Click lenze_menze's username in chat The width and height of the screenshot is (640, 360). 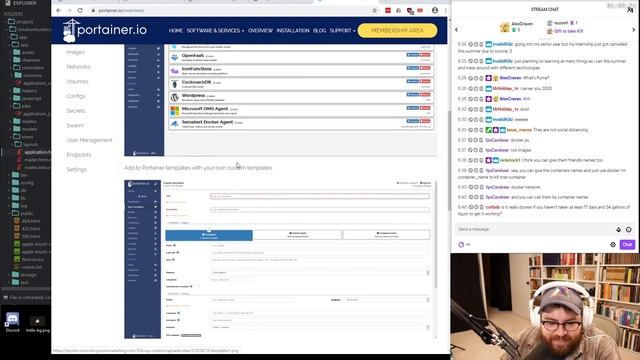tap(519, 130)
